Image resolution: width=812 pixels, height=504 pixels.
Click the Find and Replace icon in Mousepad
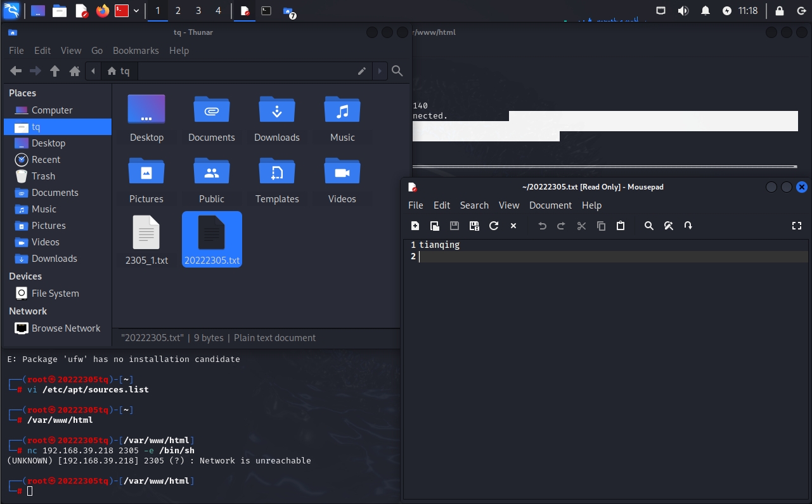668,226
